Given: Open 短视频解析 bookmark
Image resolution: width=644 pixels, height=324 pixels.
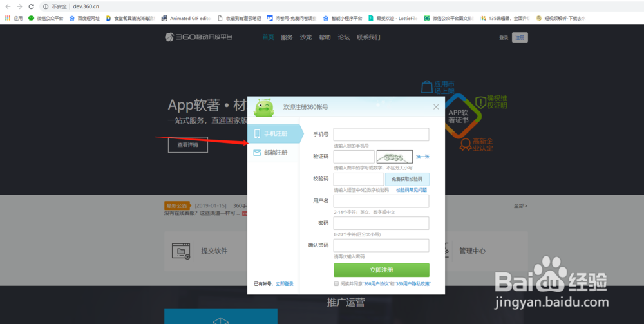Looking at the screenshot, I should tap(560, 18).
